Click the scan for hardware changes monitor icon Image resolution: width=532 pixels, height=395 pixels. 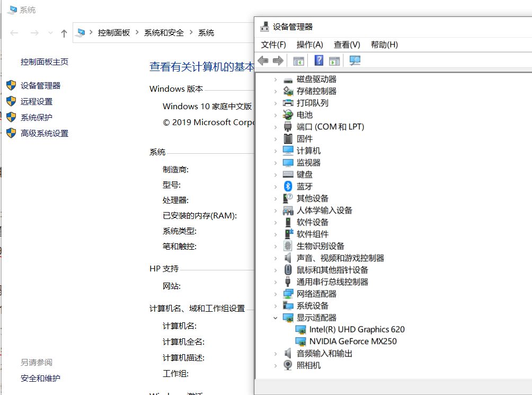[x=355, y=61]
